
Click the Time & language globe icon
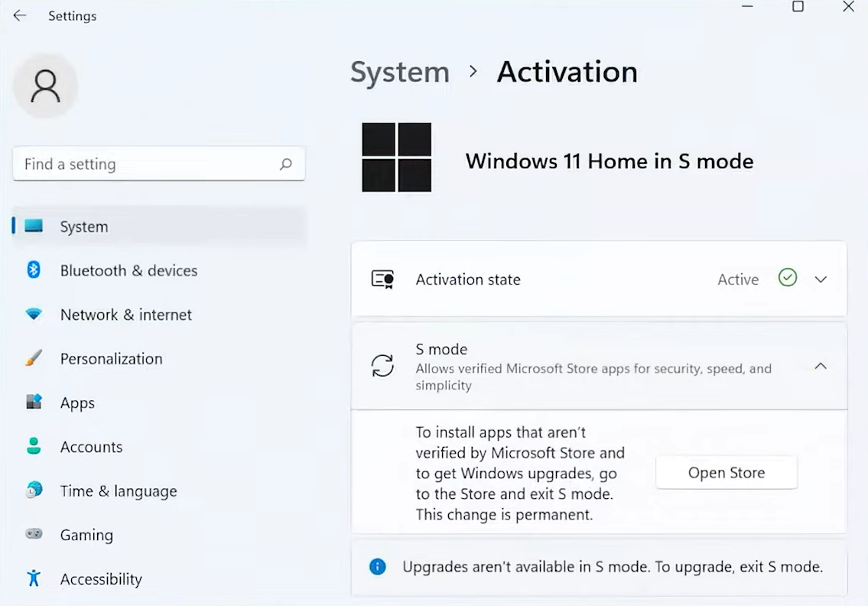coord(34,490)
